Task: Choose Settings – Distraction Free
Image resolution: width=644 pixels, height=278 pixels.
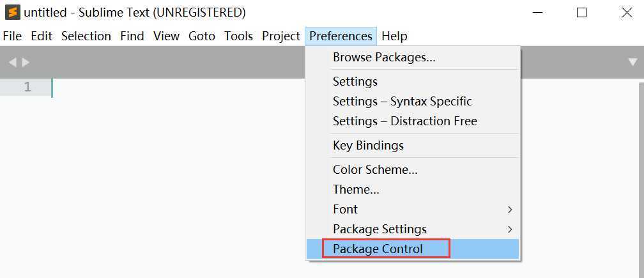Action: (x=413, y=121)
